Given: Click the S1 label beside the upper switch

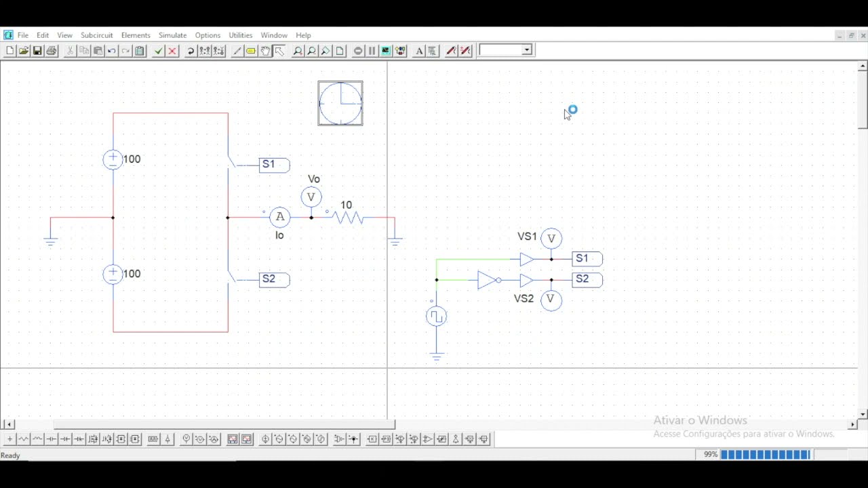Looking at the screenshot, I should click(274, 165).
